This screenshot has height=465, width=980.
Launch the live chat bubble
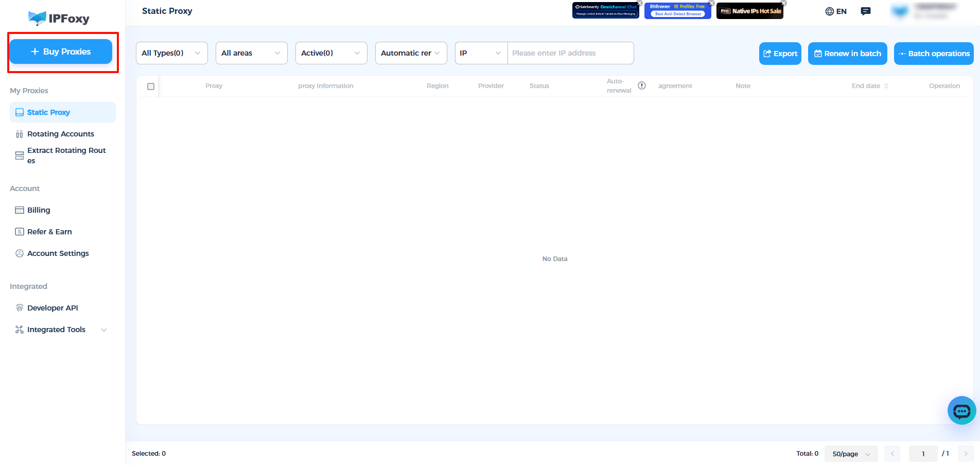pos(961,410)
